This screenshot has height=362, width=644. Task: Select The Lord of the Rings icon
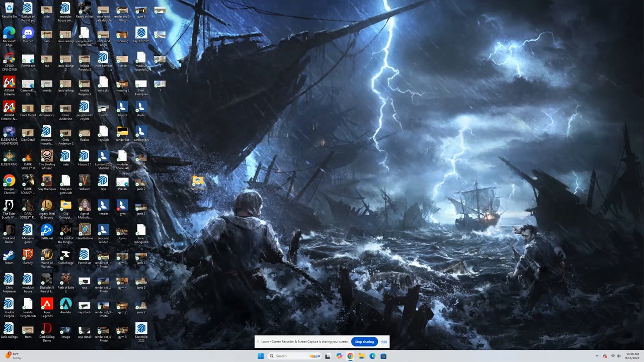(x=65, y=234)
